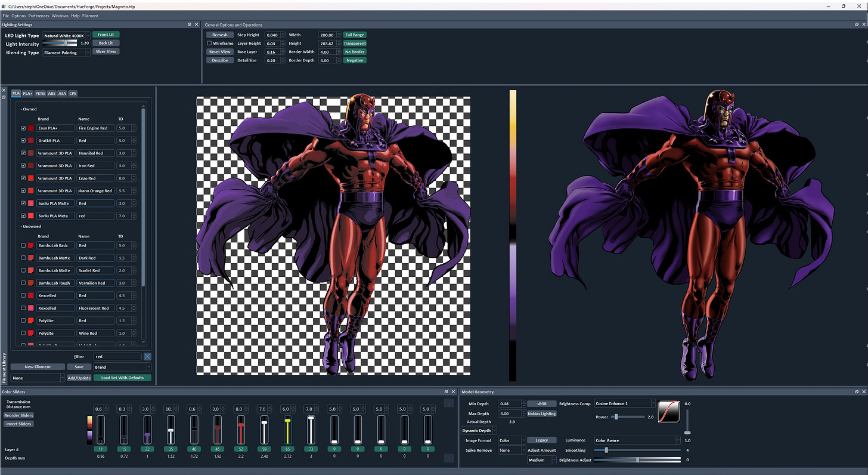Click the Remesh button
Image resolution: width=868 pixels, height=475 pixels.
coord(219,35)
